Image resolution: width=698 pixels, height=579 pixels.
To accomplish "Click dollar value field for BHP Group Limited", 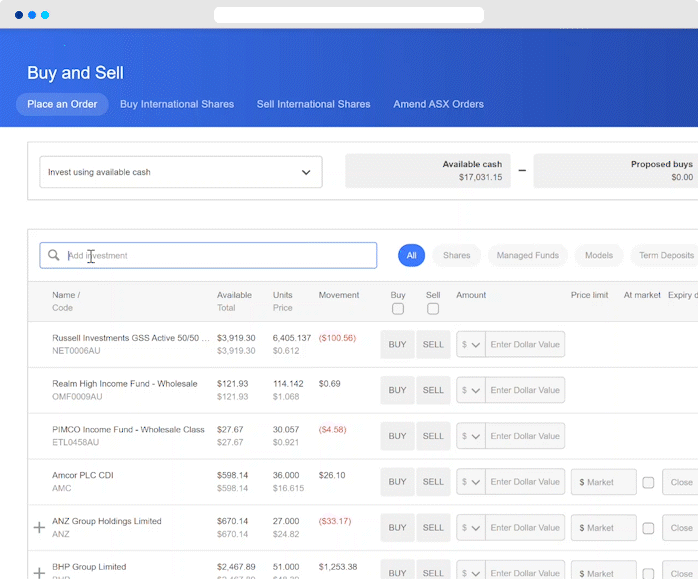I will (525, 571).
